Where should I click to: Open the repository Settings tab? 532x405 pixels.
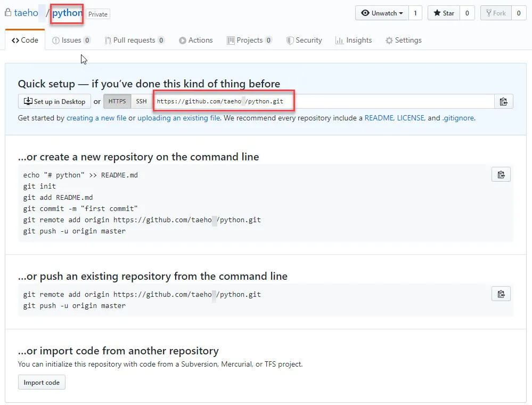404,40
